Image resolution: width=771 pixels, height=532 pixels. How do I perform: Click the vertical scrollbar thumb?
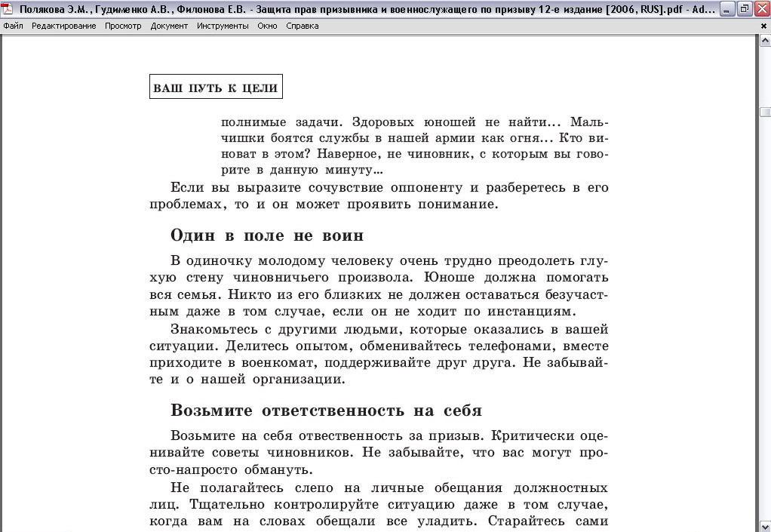coord(765,112)
